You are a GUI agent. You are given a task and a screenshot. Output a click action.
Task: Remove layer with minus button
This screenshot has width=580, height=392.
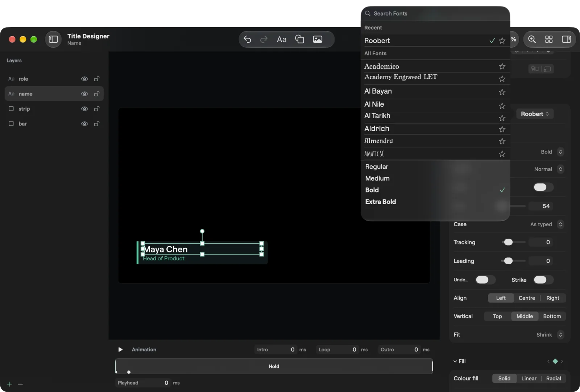(x=20, y=384)
